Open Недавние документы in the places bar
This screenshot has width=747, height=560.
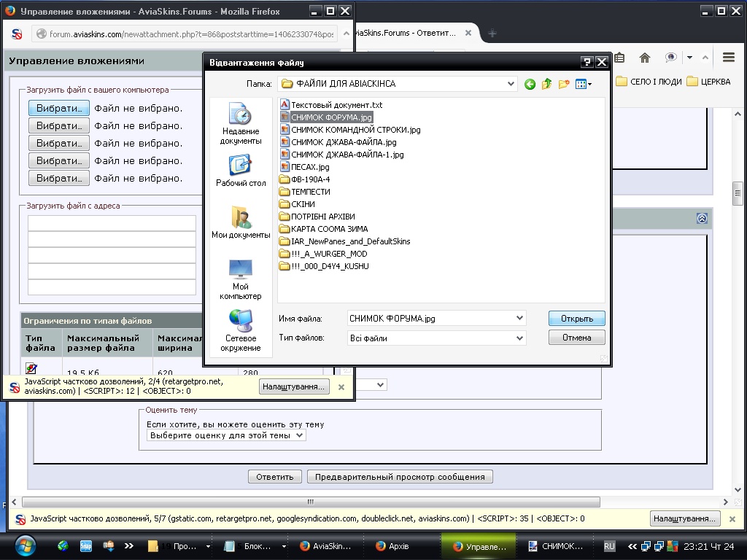(240, 124)
